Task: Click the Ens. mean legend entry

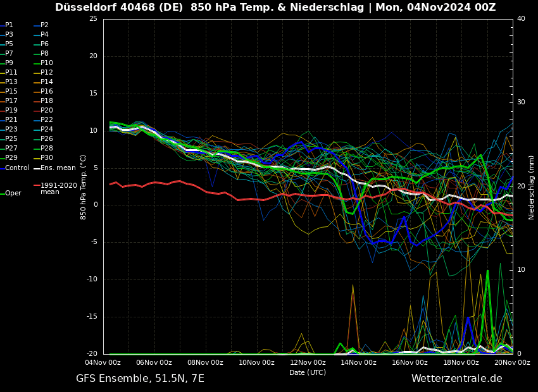Action: coord(58,168)
